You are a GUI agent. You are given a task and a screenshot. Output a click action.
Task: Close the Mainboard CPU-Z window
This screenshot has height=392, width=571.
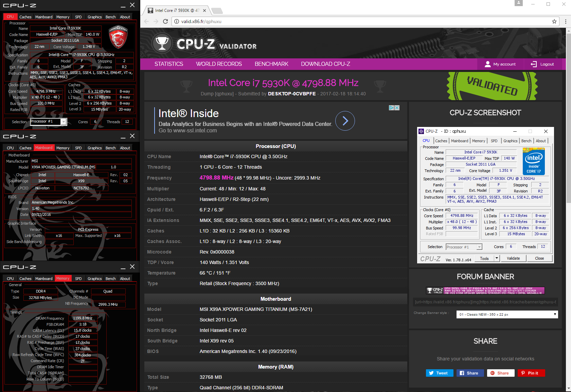click(x=132, y=136)
